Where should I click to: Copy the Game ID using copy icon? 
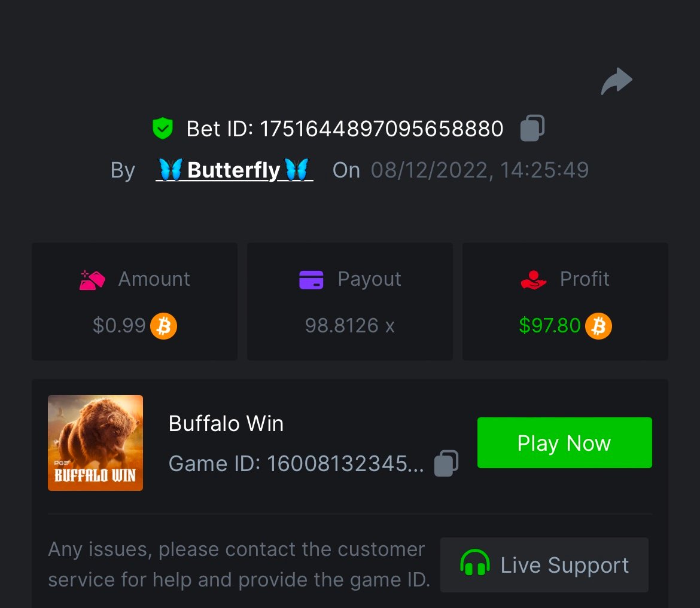click(446, 463)
